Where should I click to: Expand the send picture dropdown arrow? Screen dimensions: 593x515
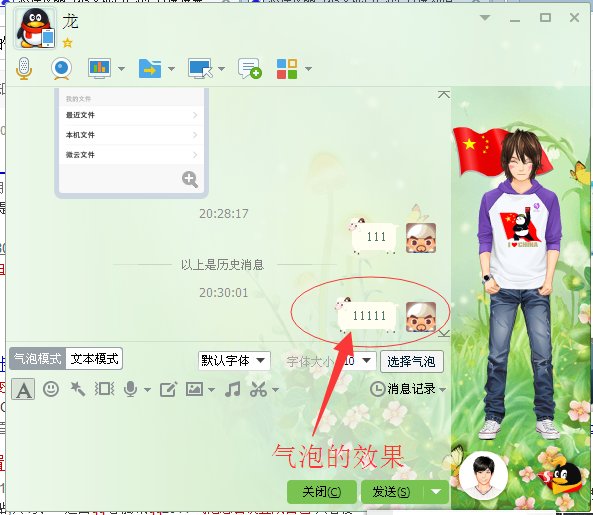tap(211, 389)
